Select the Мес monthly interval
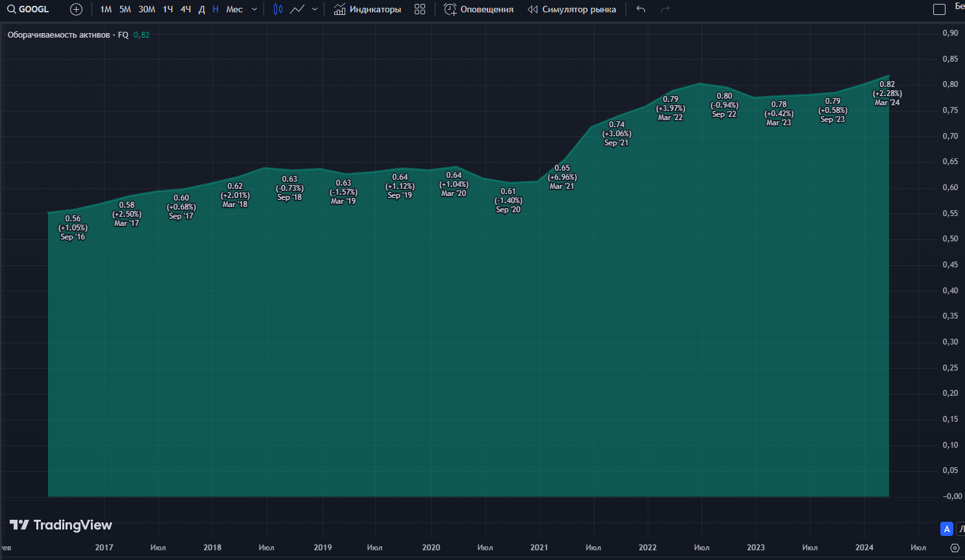 coord(234,9)
